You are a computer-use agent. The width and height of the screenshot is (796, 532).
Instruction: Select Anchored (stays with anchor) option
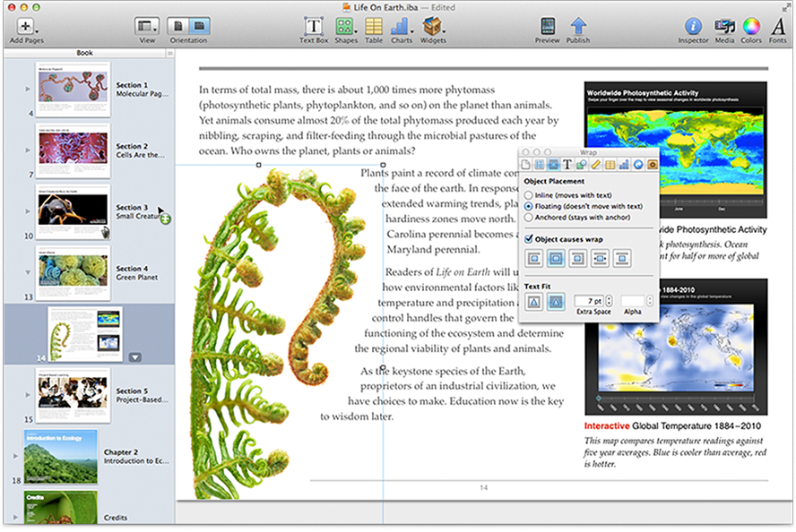click(530, 217)
